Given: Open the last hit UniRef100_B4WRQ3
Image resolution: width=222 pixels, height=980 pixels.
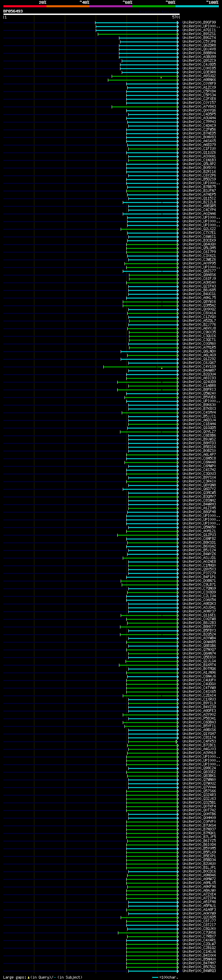Looking at the screenshot, I should click(x=199, y=971).
